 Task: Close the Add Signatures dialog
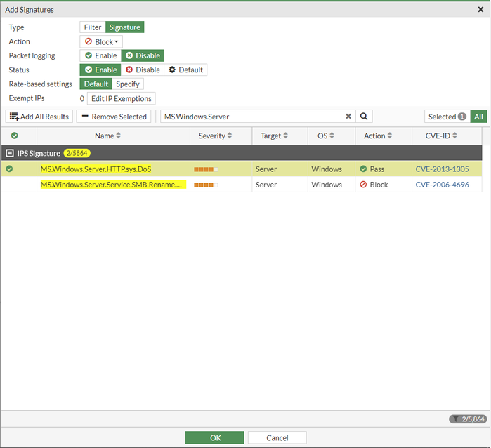480,10
